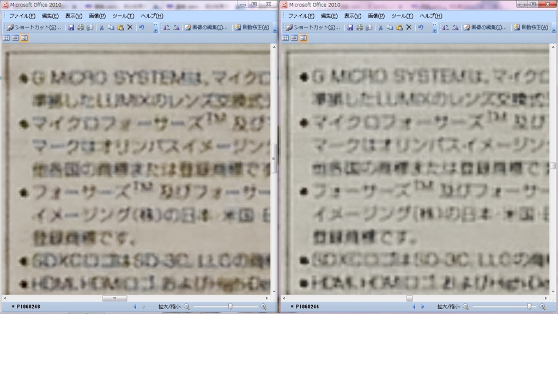
Task: Click 自動修正(A) button in right window
Action: pos(531,27)
